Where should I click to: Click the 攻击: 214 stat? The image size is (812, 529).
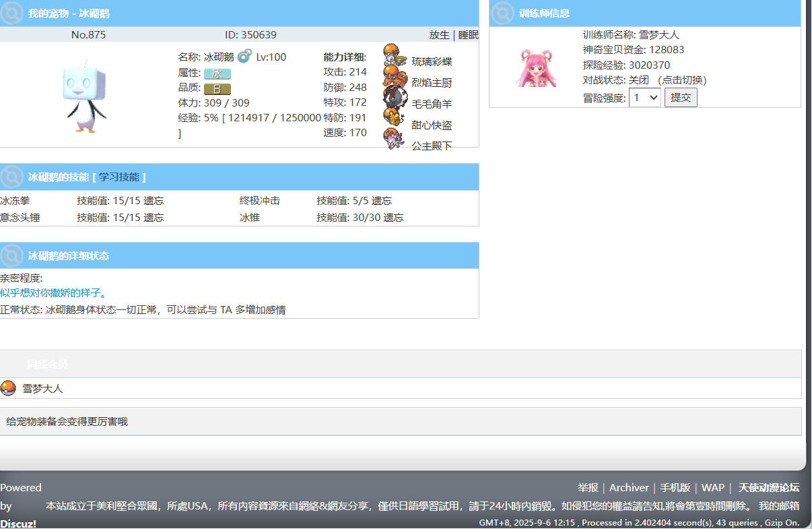click(x=345, y=72)
